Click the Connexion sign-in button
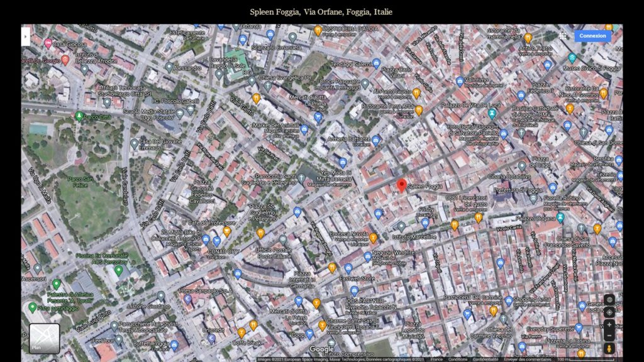Viewport: 644px width, 362px height. coord(592,36)
